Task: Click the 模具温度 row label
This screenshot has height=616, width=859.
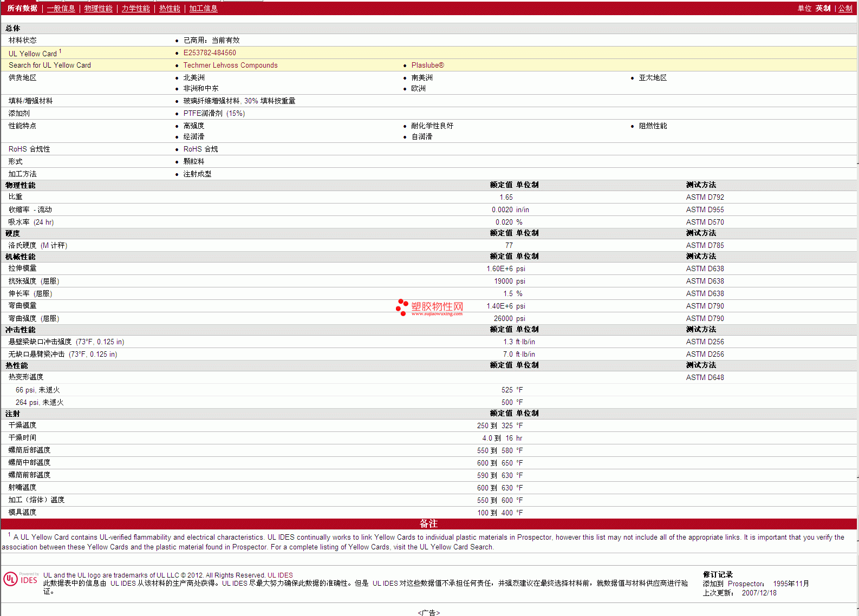Action: tap(23, 513)
